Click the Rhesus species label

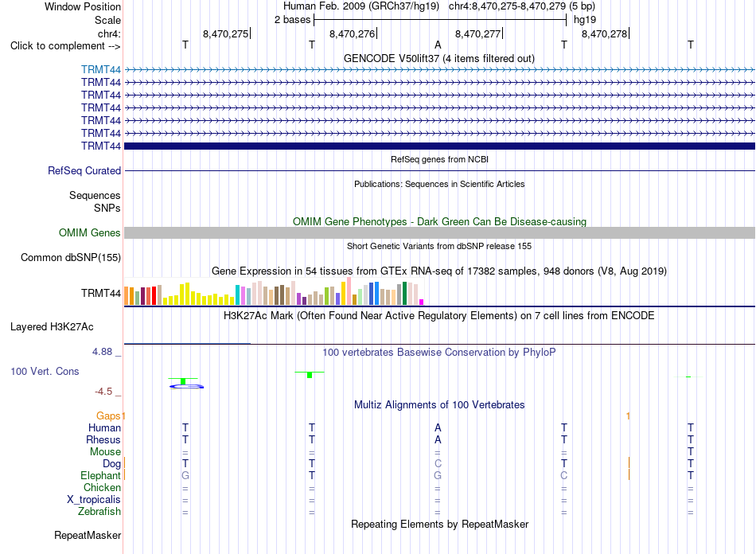[x=103, y=439]
